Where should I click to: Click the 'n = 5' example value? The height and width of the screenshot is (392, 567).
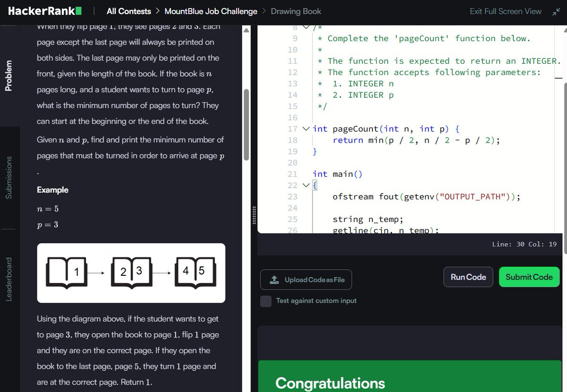pos(48,209)
